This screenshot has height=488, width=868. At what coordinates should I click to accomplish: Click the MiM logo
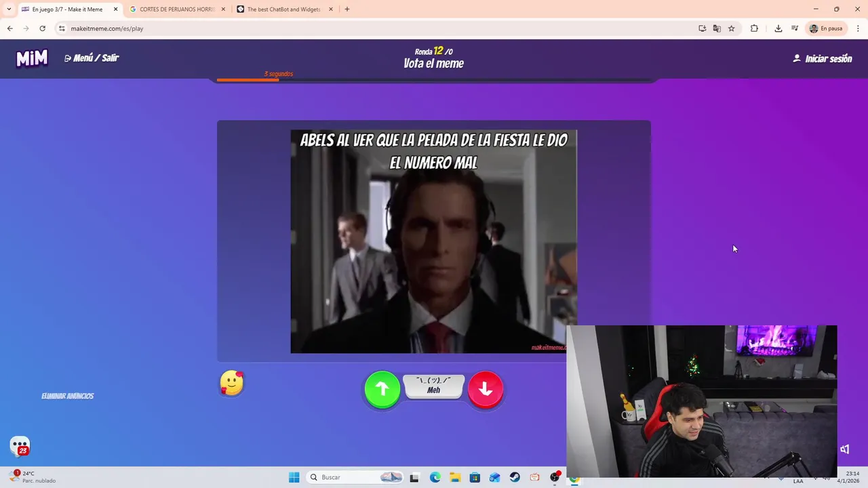click(x=32, y=58)
